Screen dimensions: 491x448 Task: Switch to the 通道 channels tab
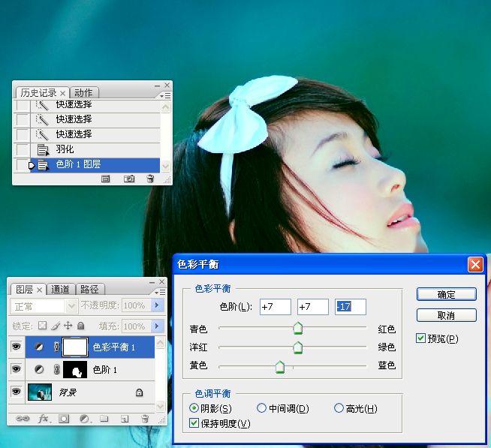[x=60, y=289]
